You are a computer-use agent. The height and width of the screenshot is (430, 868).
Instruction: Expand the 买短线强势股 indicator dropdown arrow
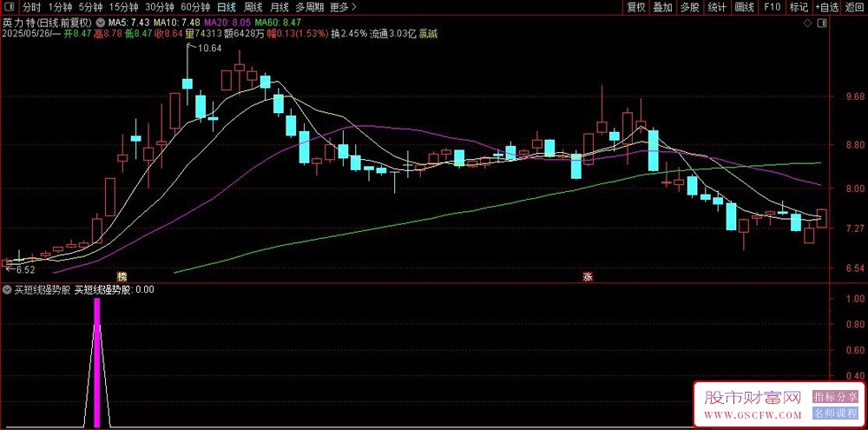tap(7, 289)
